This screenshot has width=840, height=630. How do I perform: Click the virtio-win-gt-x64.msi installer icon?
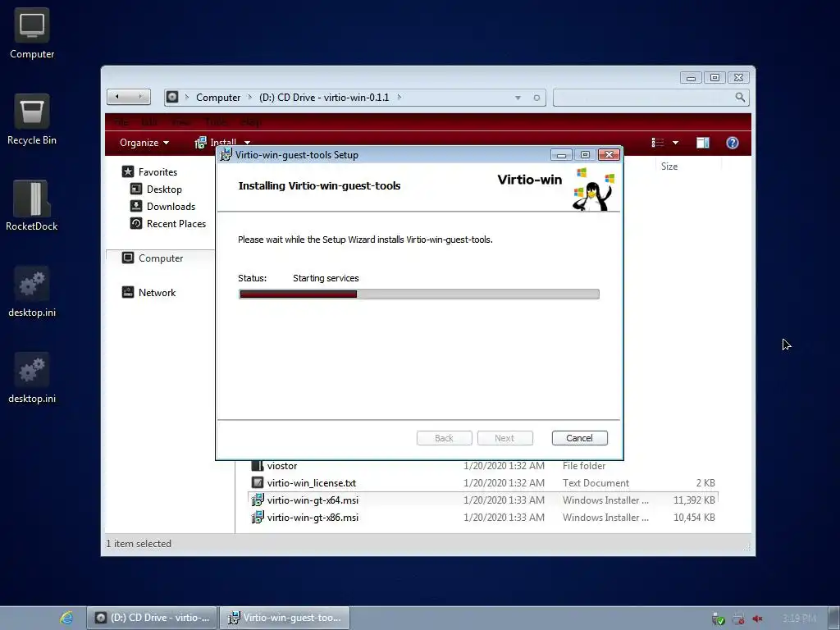point(258,500)
